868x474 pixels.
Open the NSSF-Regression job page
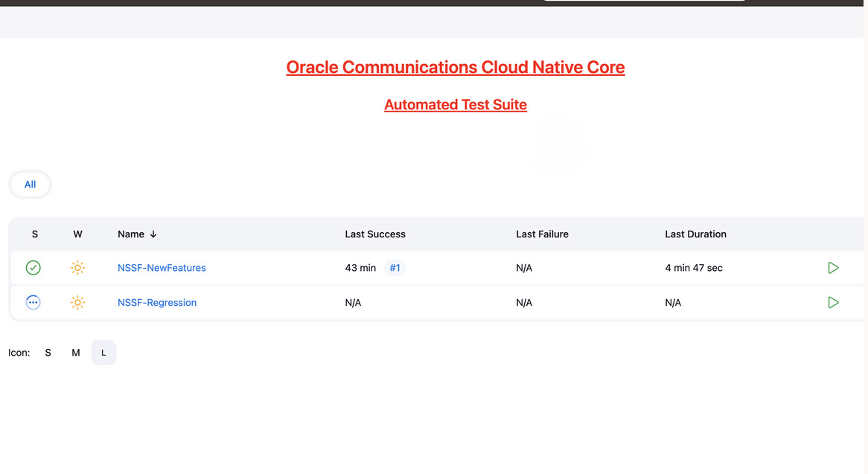[157, 302]
